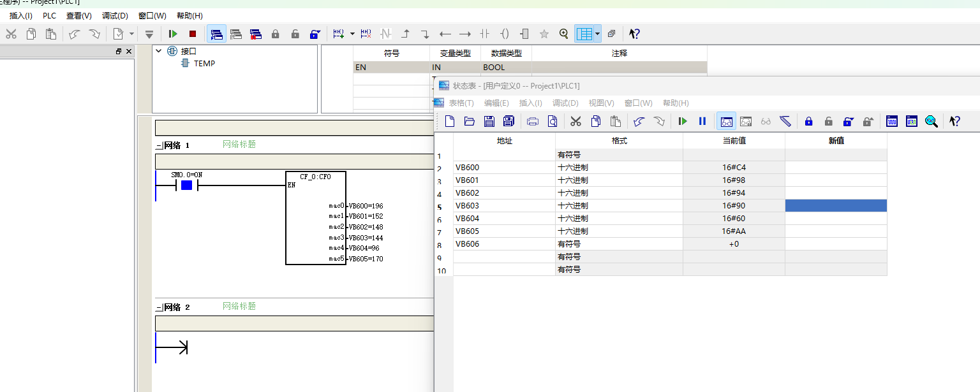Click the scissors Cut icon in status table window
The width and height of the screenshot is (980, 392).
click(x=576, y=121)
